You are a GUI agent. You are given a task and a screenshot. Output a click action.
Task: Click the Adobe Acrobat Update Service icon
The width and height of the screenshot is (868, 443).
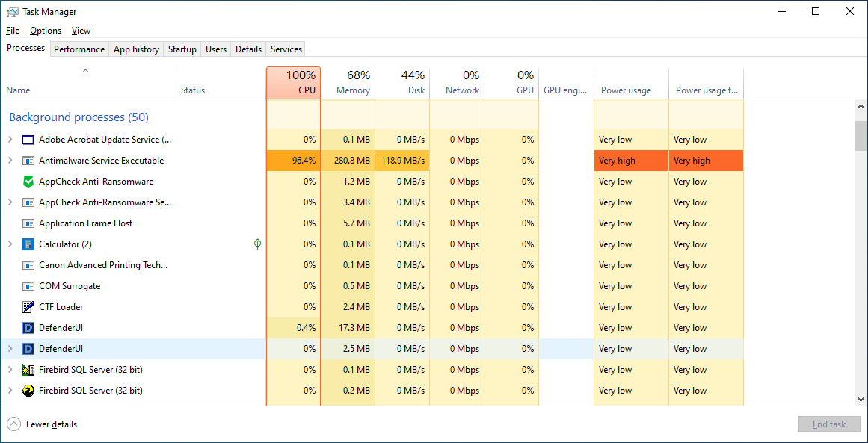(28, 140)
